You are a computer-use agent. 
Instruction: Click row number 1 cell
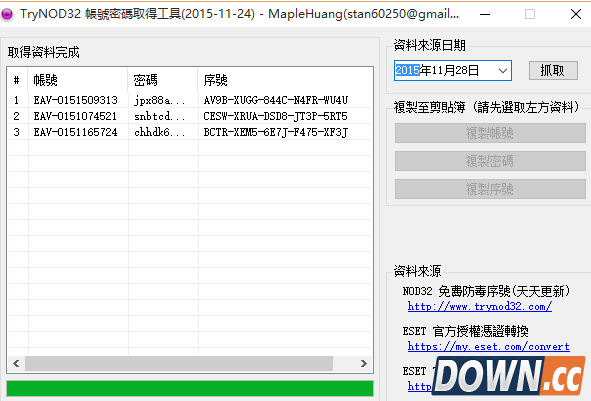(17, 100)
